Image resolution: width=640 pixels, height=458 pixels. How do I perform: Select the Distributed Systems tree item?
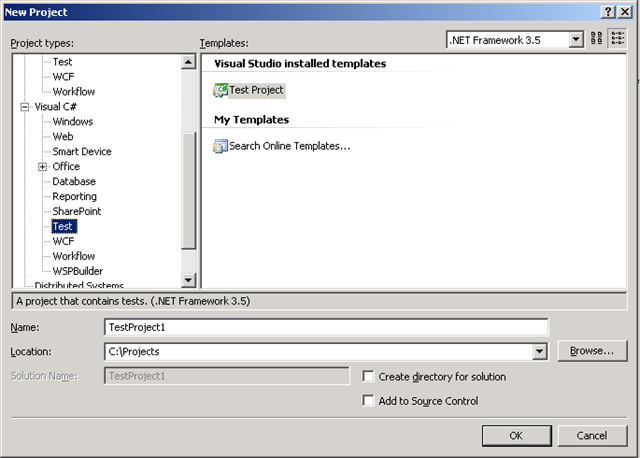(x=79, y=285)
